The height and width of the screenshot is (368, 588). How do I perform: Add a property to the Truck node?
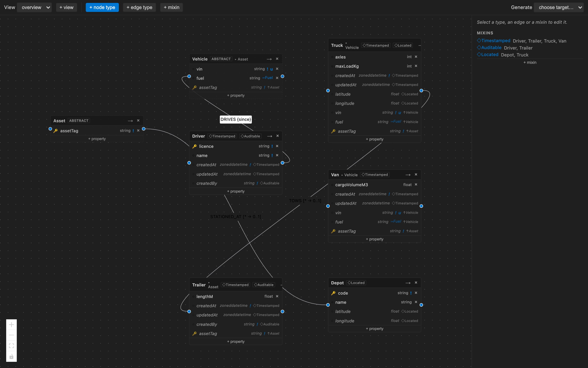(375, 139)
